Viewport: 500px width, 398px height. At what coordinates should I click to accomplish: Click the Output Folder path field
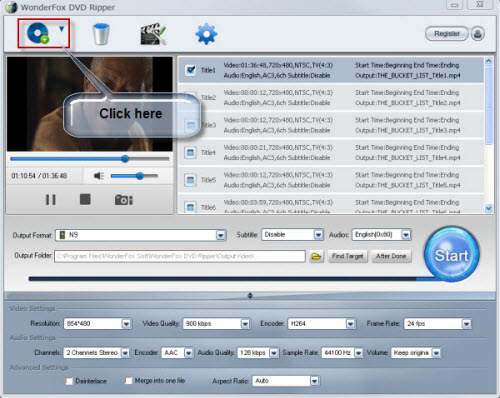click(180, 256)
